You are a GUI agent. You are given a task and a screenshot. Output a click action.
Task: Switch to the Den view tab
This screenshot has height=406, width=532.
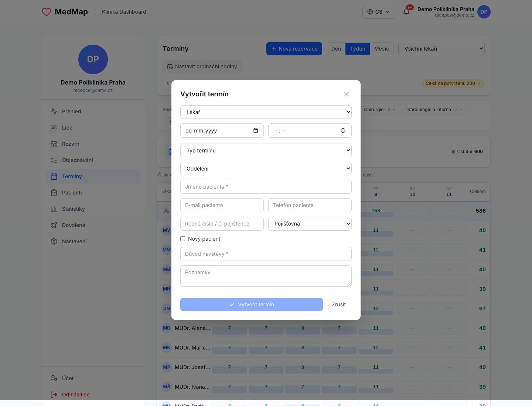[x=336, y=49]
